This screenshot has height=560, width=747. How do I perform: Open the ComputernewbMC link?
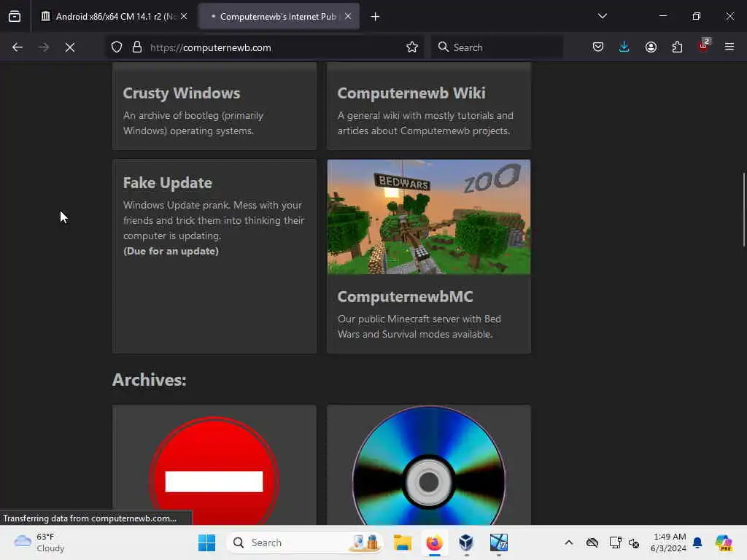click(405, 296)
